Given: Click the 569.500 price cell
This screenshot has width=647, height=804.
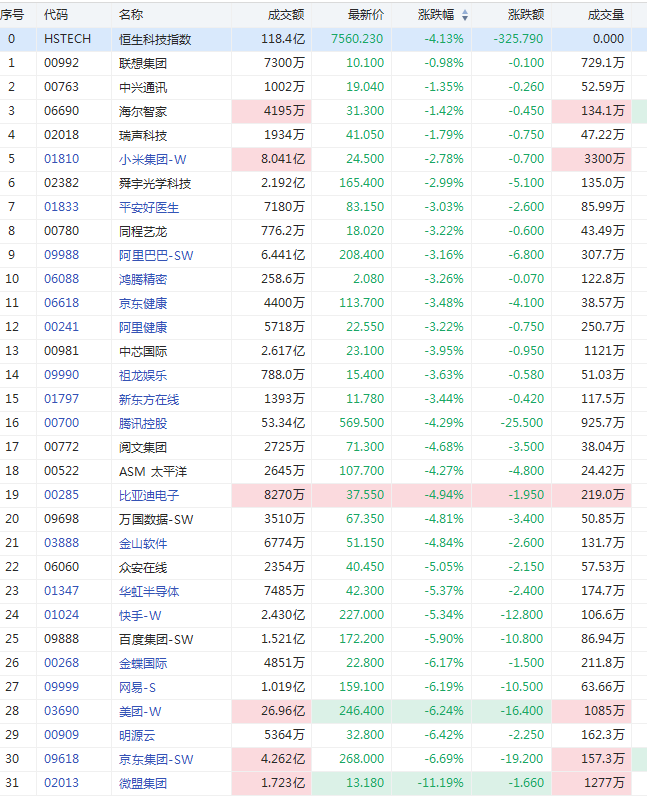Looking at the screenshot, I should point(361,423).
